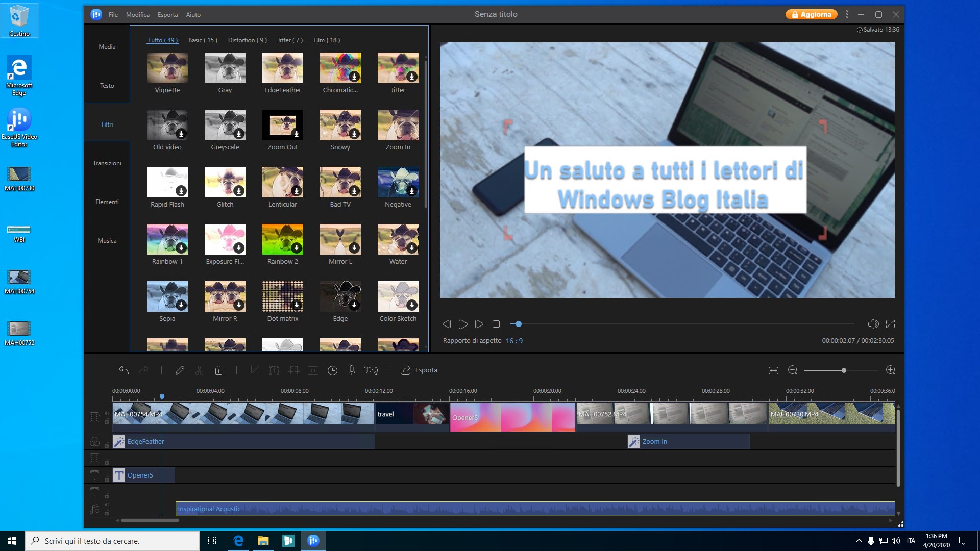This screenshot has height=551, width=980.
Task: Click the Windows search box
Action: (x=112, y=541)
